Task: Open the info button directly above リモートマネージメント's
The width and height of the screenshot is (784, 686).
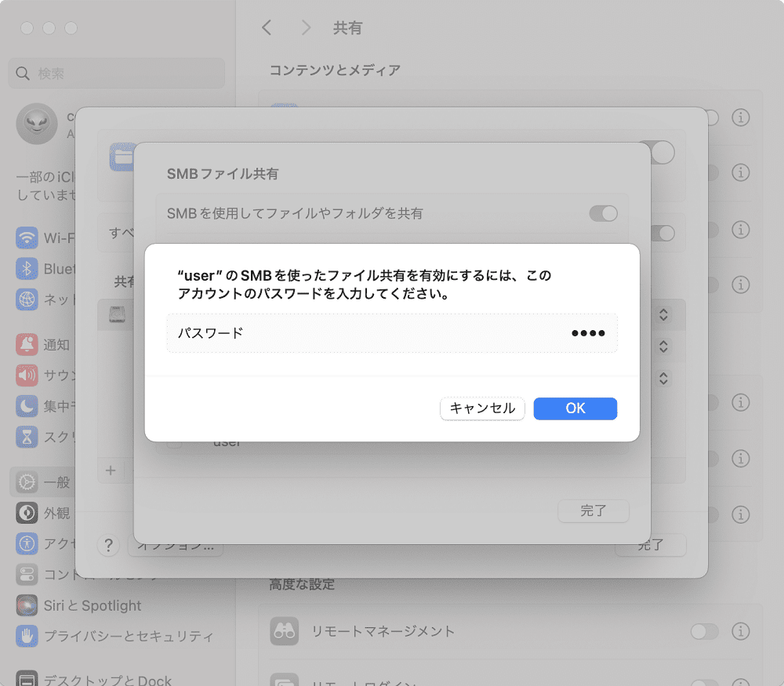Action: point(741,514)
